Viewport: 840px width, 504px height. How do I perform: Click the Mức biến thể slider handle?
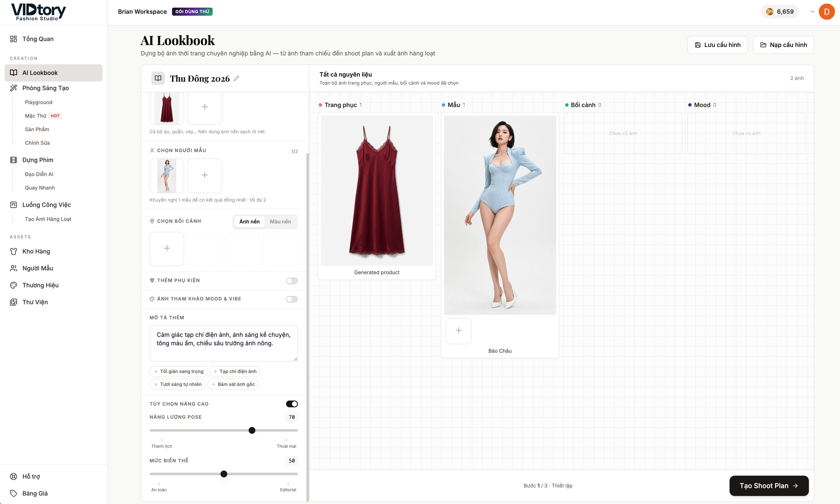click(x=224, y=474)
